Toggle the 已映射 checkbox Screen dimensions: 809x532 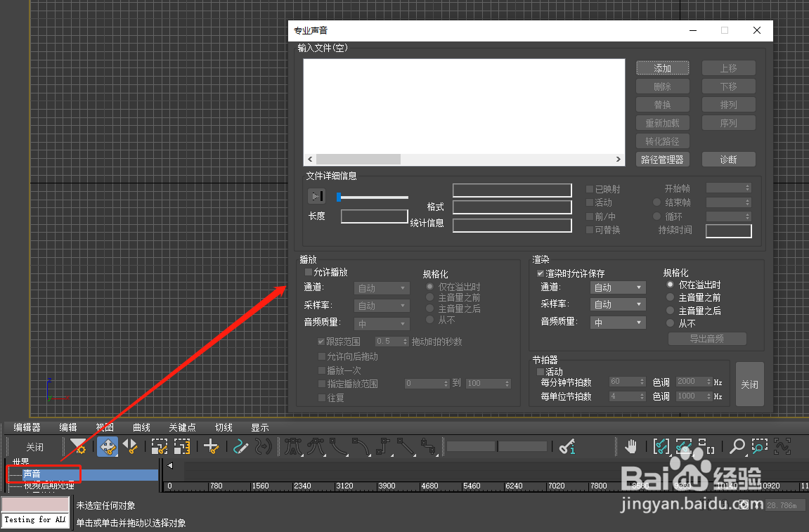pos(590,189)
